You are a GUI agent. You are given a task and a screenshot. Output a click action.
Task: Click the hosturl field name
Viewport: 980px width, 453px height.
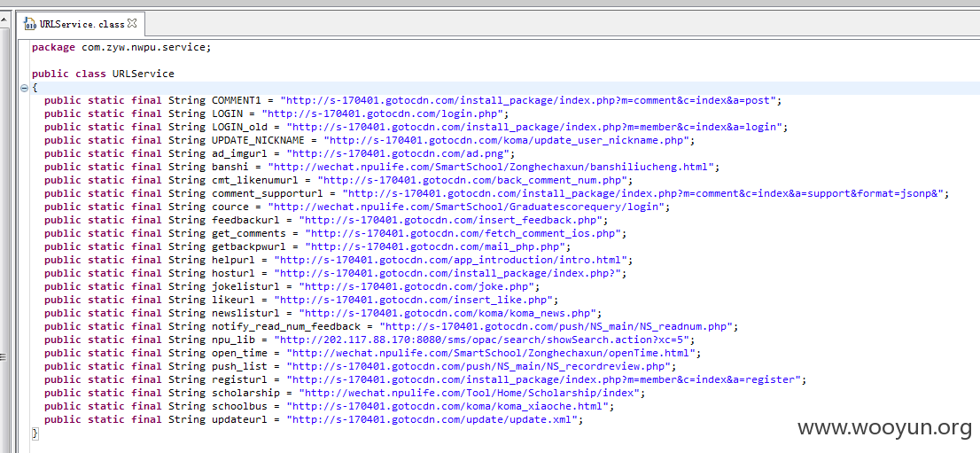coord(233,273)
